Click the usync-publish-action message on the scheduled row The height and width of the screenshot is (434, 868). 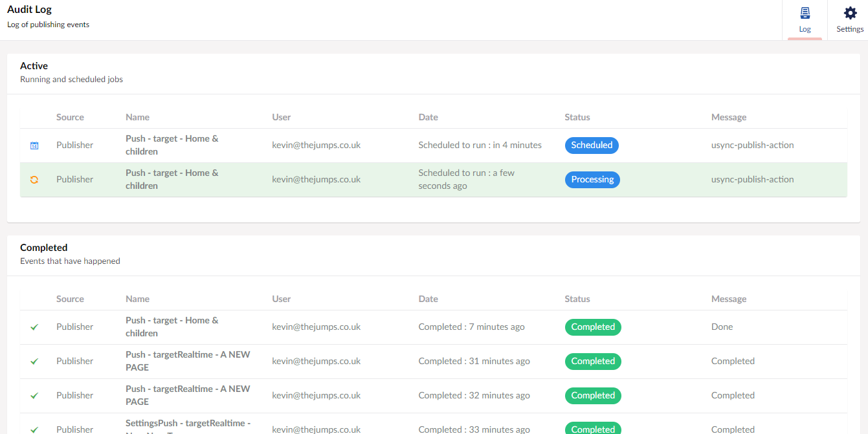(752, 145)
